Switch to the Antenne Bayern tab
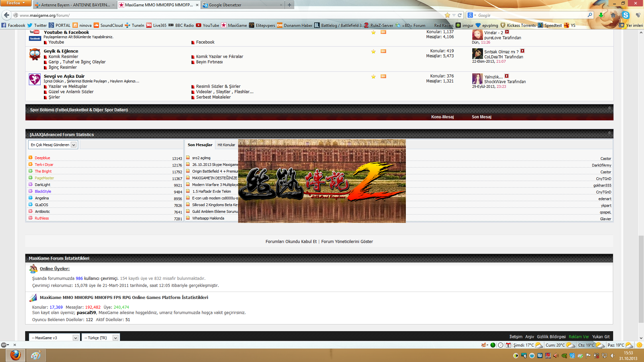The height and width of the screenshot is (362, 644). click(x=74, y=5)
